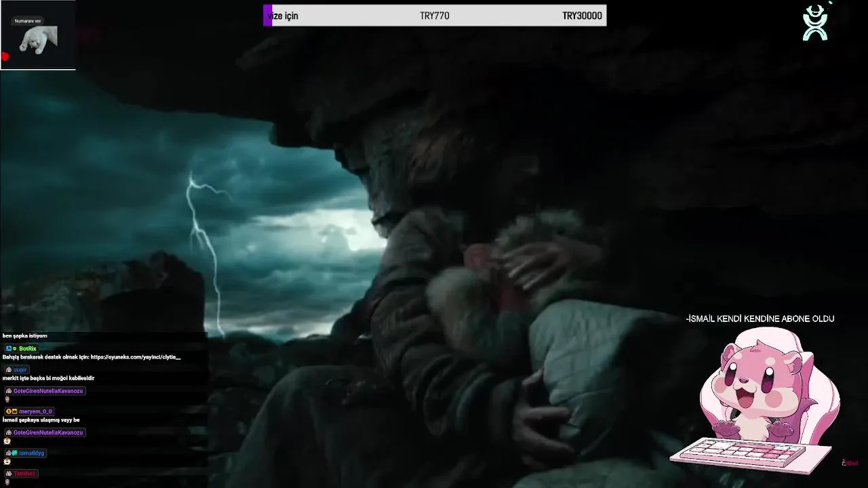Click the "Numaranı ver" caption bubble
Image resolution: width=868 pixels, height=488 pixels.
click(x=28, y=21)
